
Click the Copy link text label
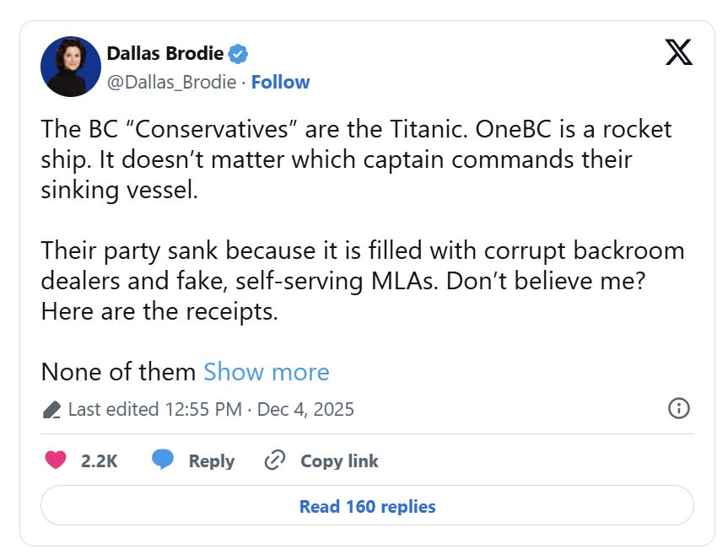coord(339,460)
